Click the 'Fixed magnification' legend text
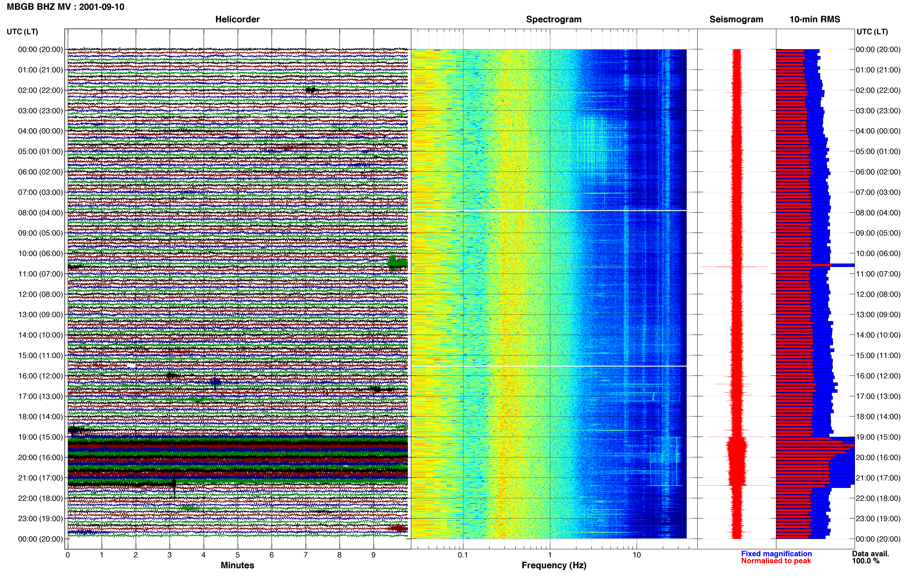The width and height of the screenshot is (924, 578). (777, 554)
